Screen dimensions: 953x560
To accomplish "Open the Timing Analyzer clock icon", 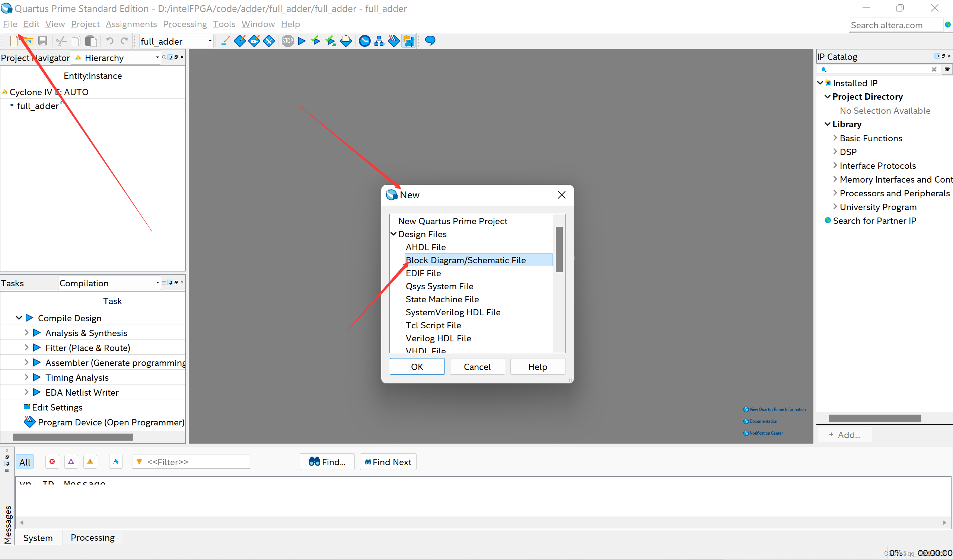I will pyautogui.click(x=364, y=41).
